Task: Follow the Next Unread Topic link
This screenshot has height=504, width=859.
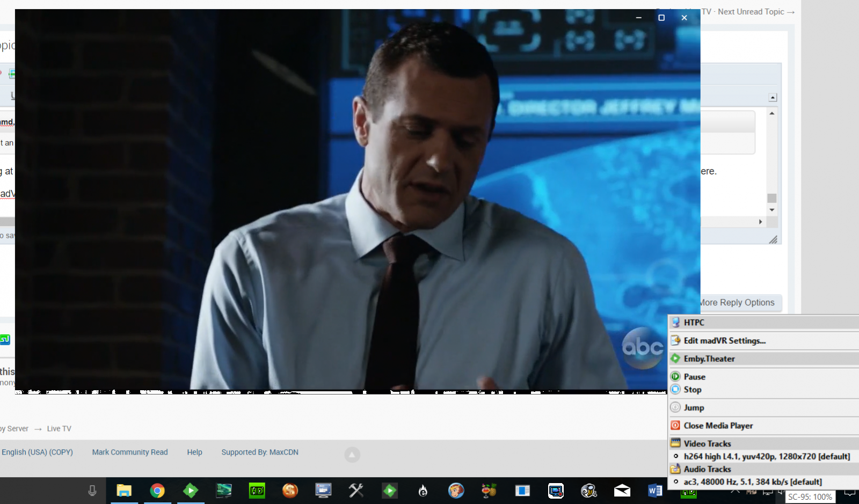Action: (756, 12)
